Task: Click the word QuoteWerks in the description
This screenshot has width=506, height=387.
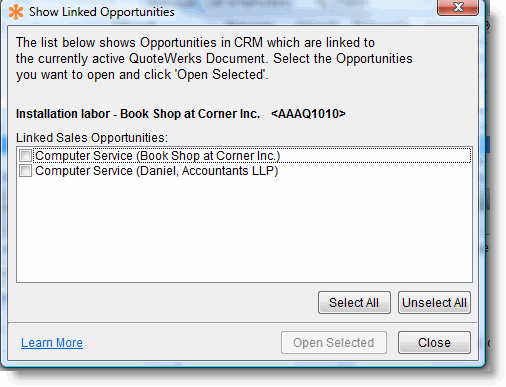Action: pos(165,59)
